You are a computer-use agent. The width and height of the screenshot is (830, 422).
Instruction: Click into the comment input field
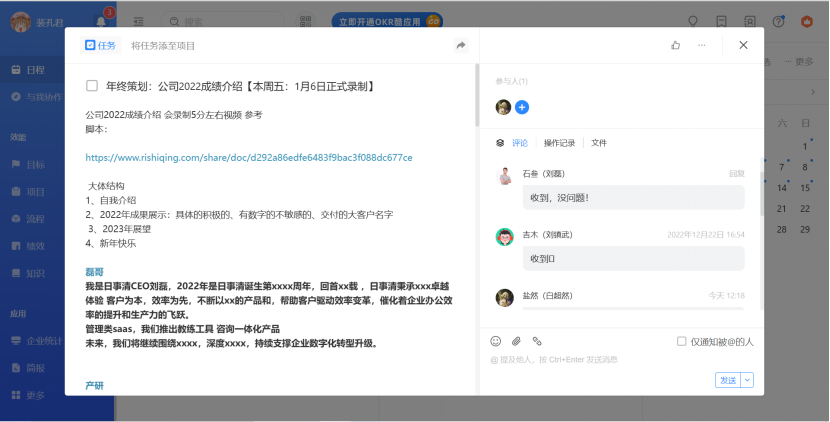click(x=621, y=360)
